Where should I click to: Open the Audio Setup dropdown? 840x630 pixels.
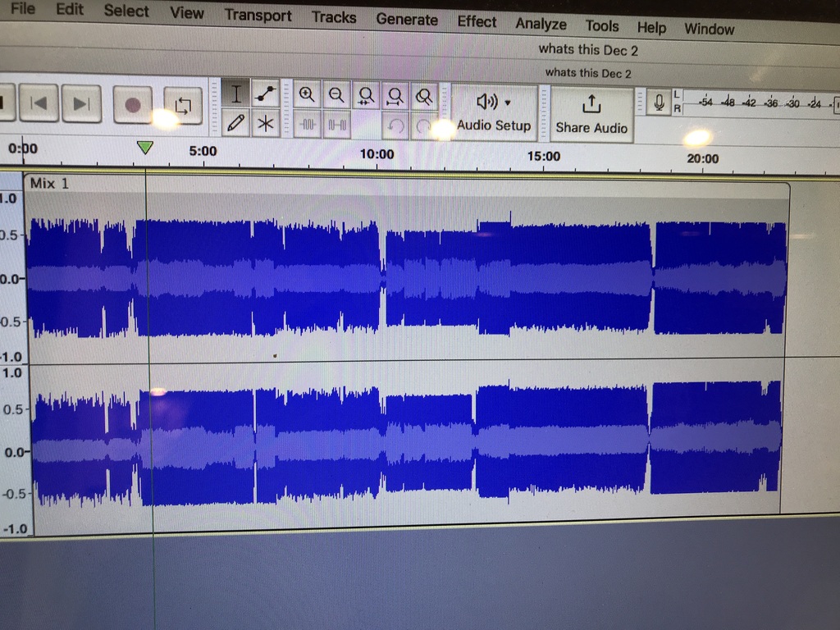494,113
